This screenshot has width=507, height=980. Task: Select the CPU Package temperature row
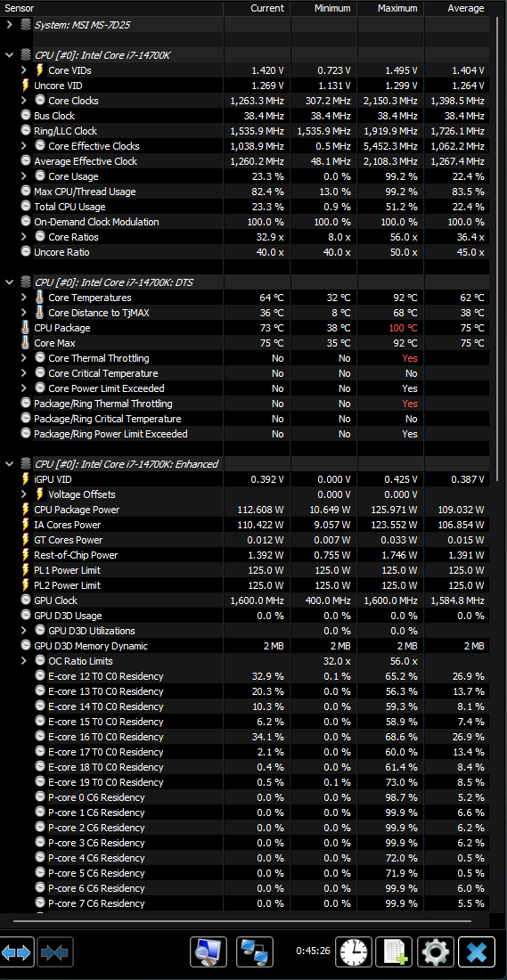245,328
